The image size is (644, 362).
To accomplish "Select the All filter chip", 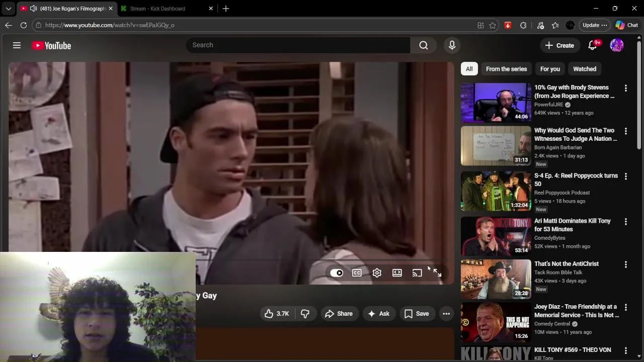I will click(469, 69).
